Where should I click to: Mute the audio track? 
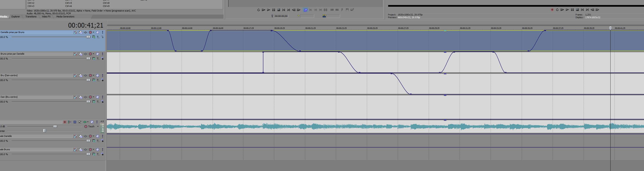pos(92,122)
